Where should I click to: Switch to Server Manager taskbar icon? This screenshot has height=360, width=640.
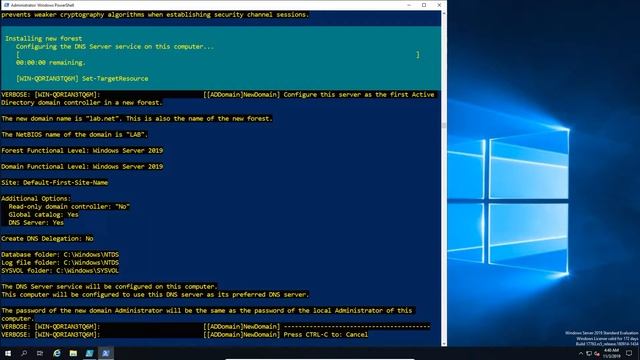tap(89, 353)
